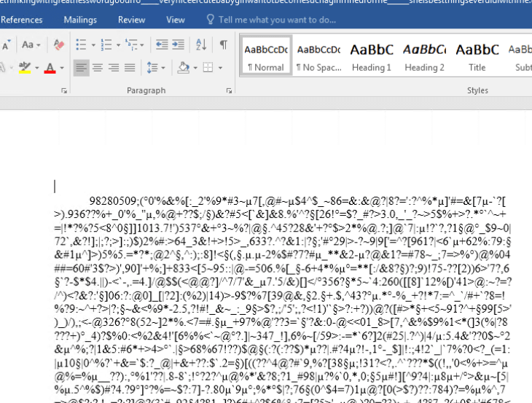Apply paragraph shading with paint bucket
532x403 pixels.
pyautogui.click(x=183, y=68)
